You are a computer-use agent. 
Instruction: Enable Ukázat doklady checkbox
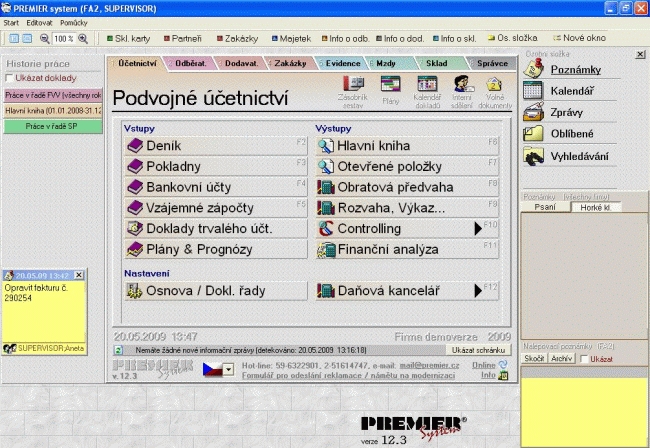coord(9,78)
